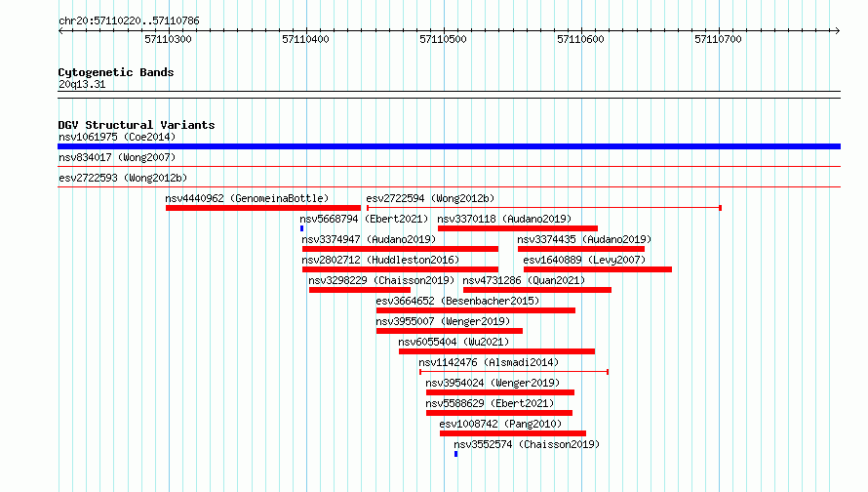This screenshot has width=868, height=492.
Task: Open the nsv834017 (Wong2007) variant label
Action: tap(117, 157)
